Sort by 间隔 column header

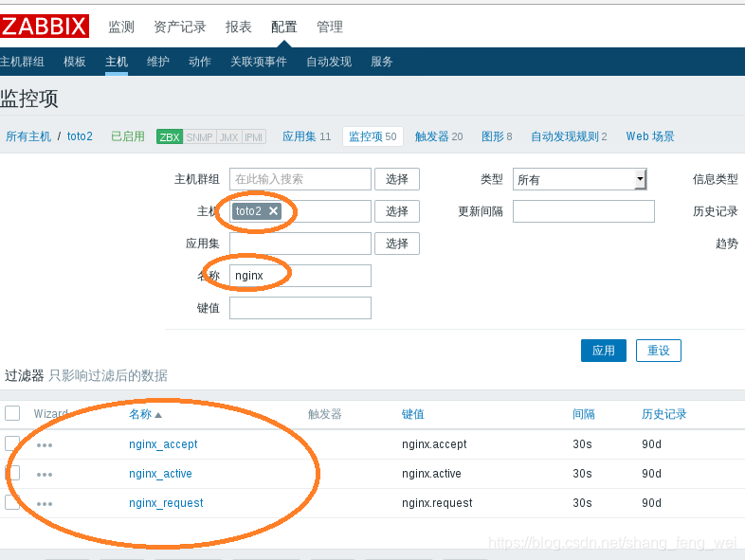tap(584, 414)
